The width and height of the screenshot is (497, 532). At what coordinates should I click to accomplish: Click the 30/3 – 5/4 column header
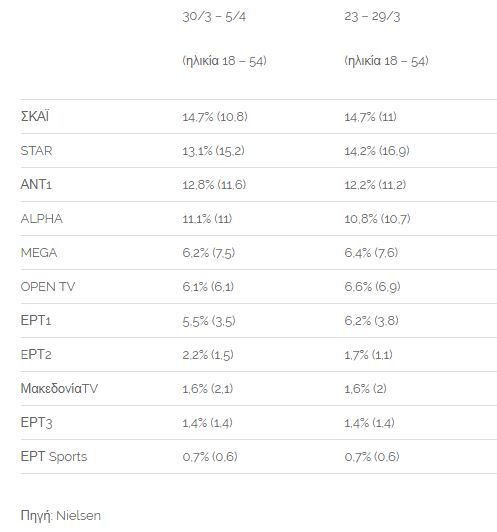[x=214, y=17]
